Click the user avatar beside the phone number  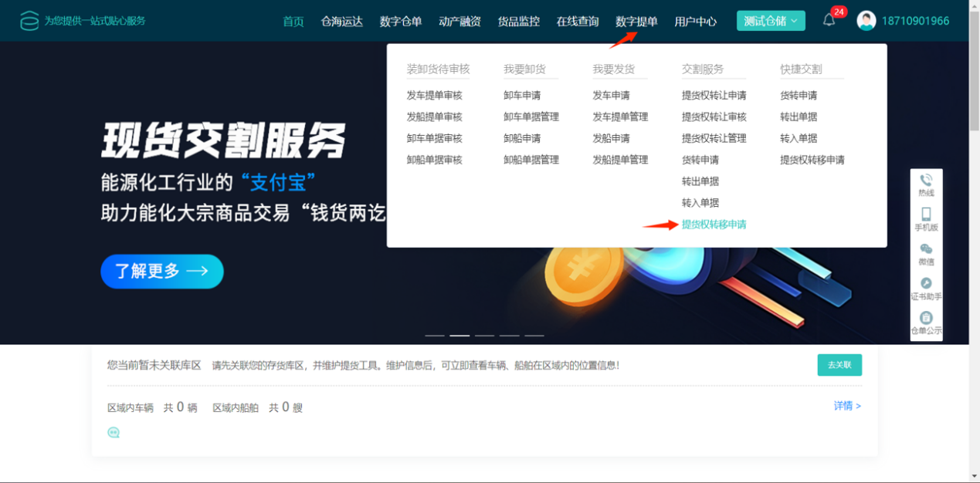[x=866, y=21]
